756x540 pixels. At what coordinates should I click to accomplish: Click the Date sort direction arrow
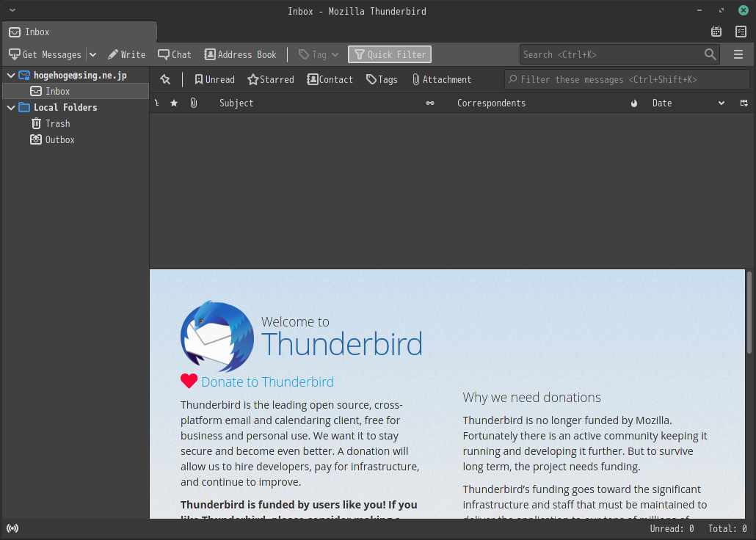[x=722, y=103]
